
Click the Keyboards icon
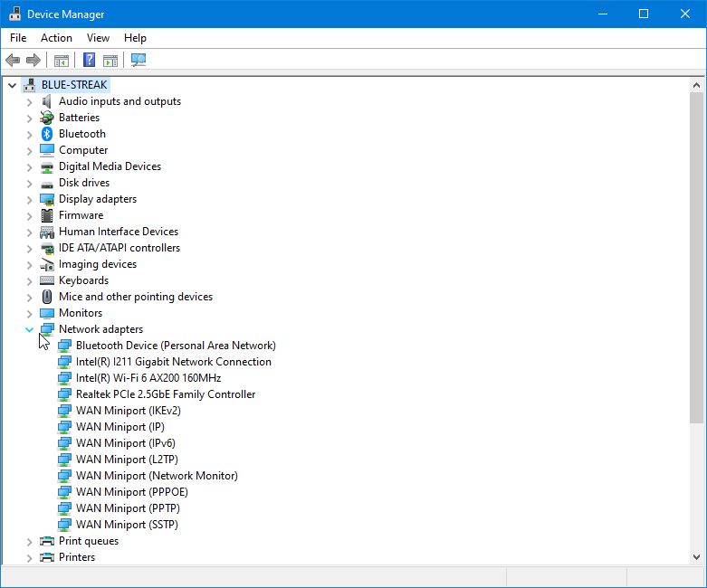[47, 280]
